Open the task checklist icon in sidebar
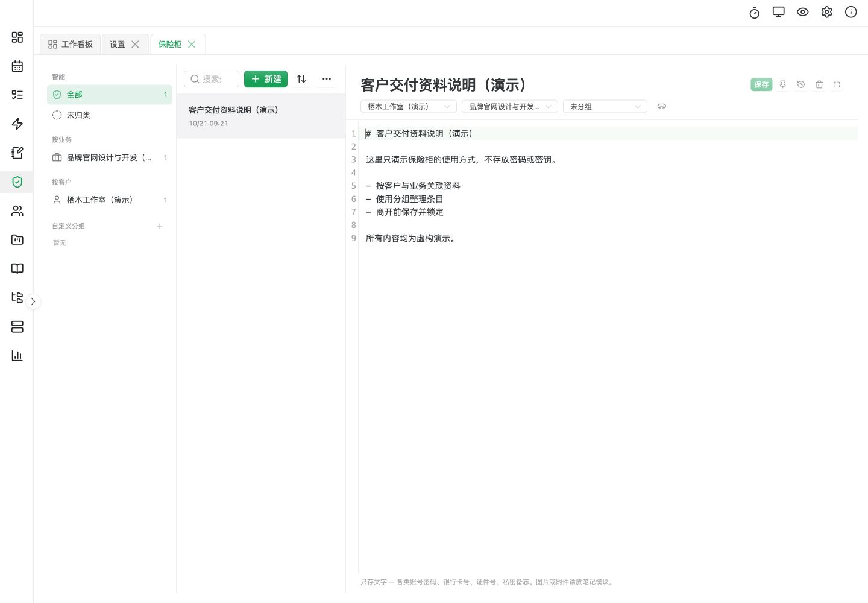Image resolution: width=868 pixels, height=603 pixels. click(17, 95)
